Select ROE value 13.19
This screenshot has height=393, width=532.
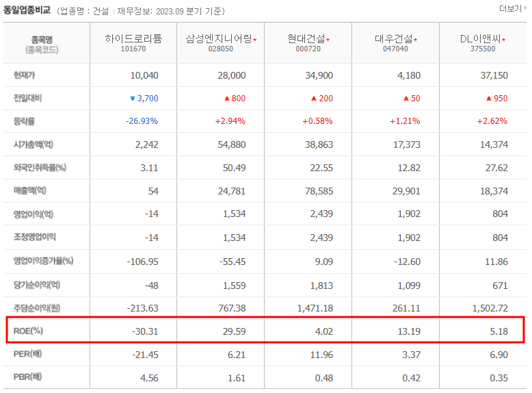[409, 331]
